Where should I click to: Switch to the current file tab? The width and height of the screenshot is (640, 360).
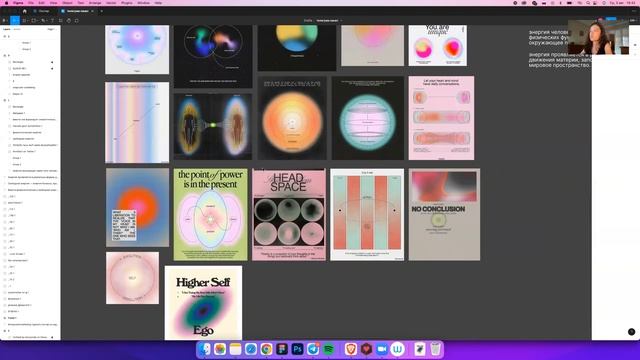click(x=77, y=11)
